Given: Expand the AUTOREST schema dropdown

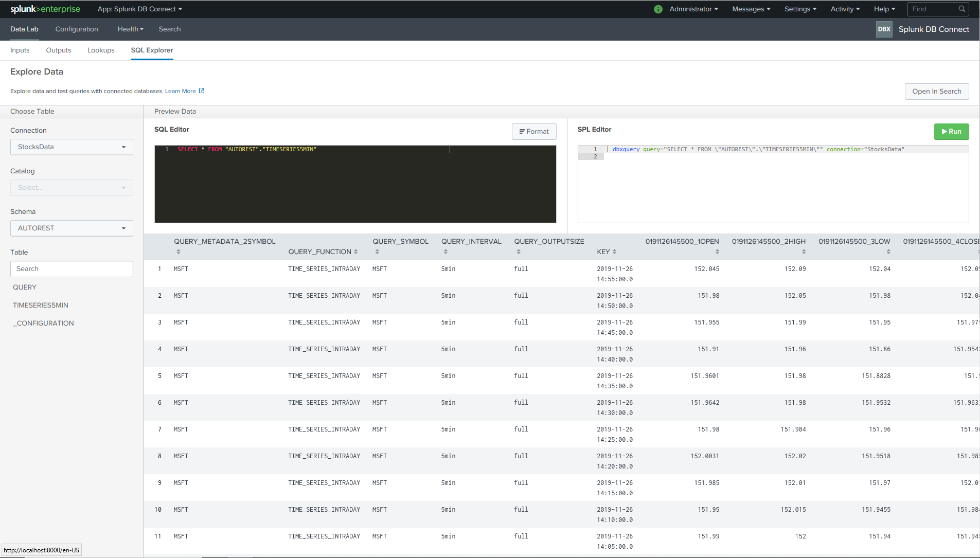Looking at the screenshot, I should pos(72,228).
